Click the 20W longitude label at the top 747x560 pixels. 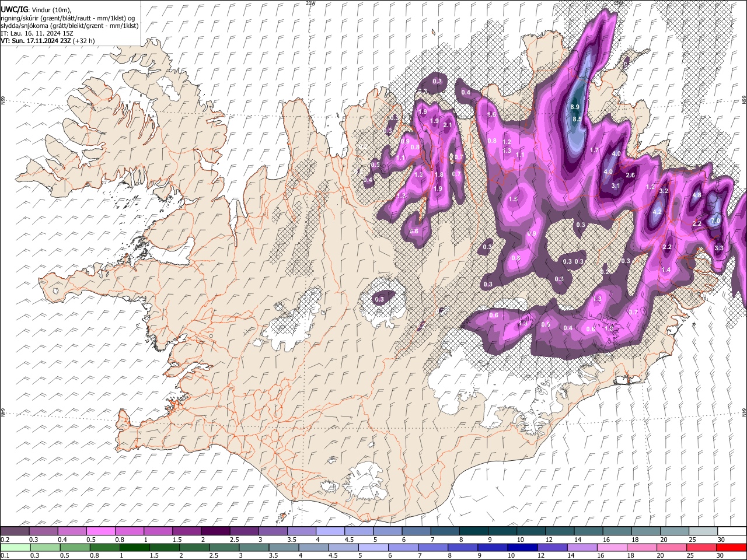tap(310, 3)
